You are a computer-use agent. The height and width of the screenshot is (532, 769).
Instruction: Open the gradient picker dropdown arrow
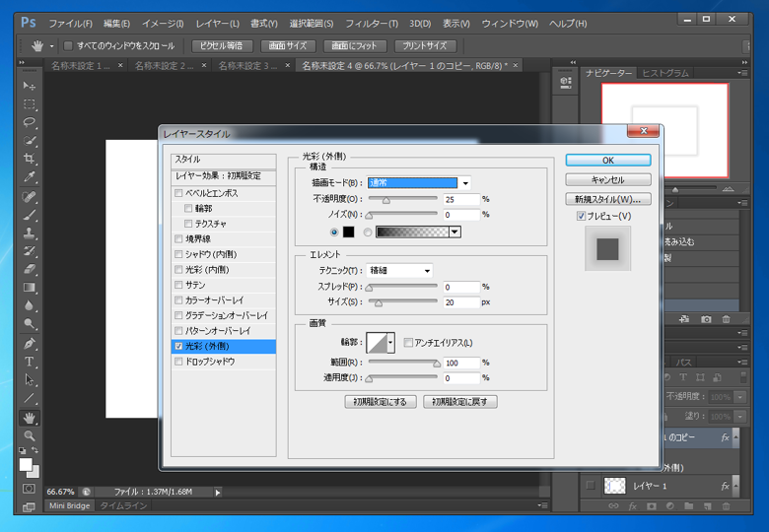(455, 233)
